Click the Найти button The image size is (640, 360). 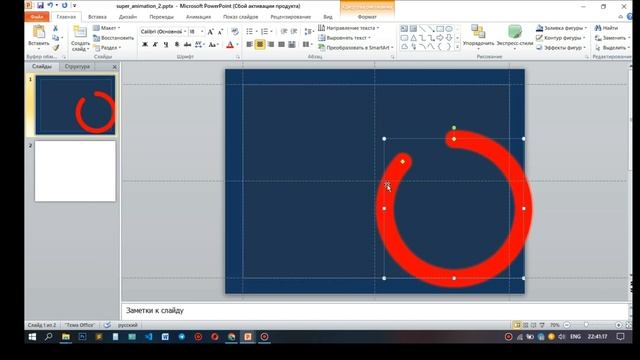click(607, 28)
